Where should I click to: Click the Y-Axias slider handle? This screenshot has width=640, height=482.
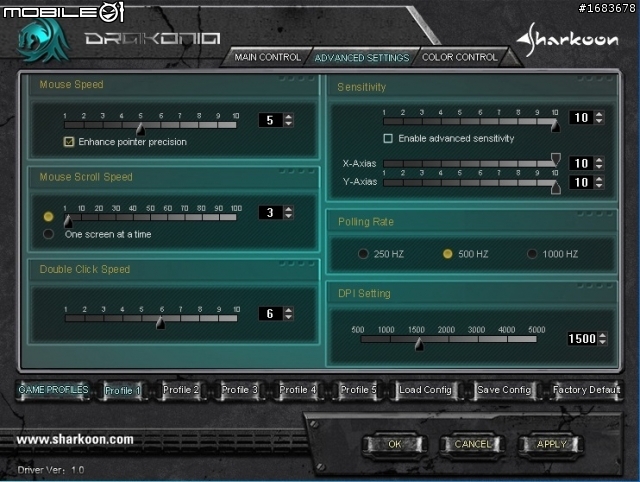556,187
